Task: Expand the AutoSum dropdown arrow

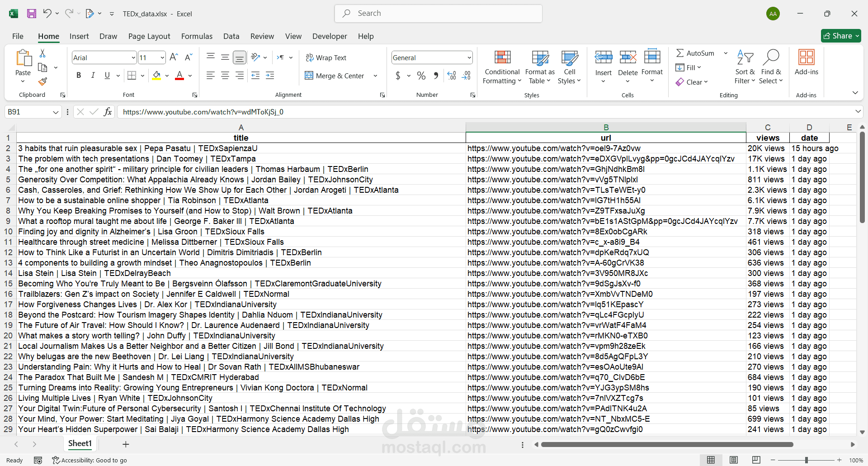Action: pos(726,53)
